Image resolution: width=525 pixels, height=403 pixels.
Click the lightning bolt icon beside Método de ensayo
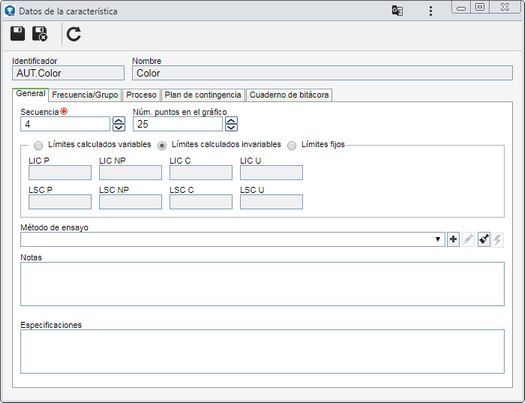(498, 239)
